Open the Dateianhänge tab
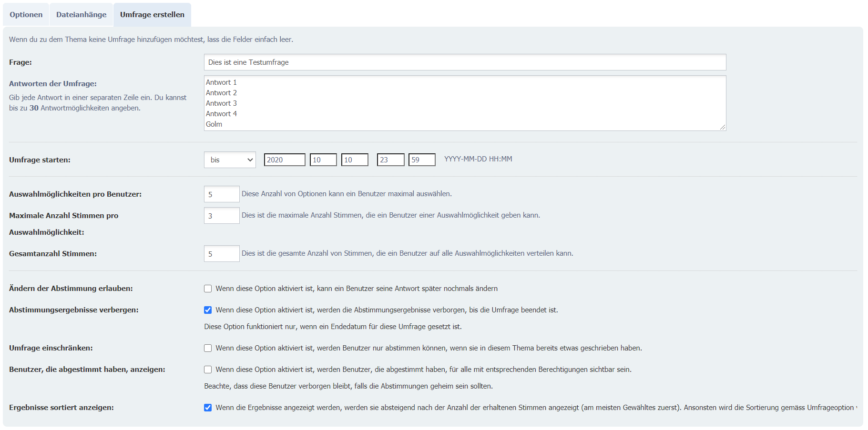This screenshot has height=430, width=868. (82, 15)
